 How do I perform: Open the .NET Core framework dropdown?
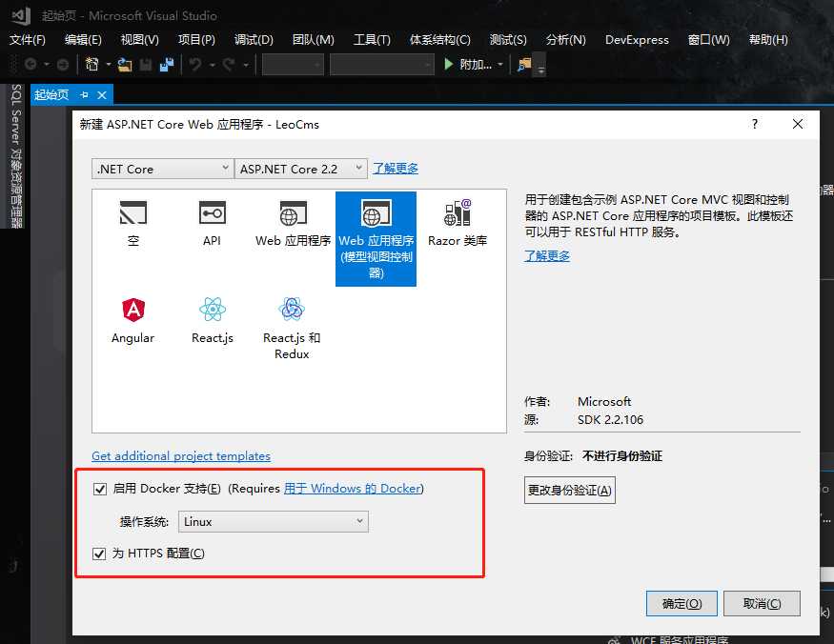[x=162, y=169]
